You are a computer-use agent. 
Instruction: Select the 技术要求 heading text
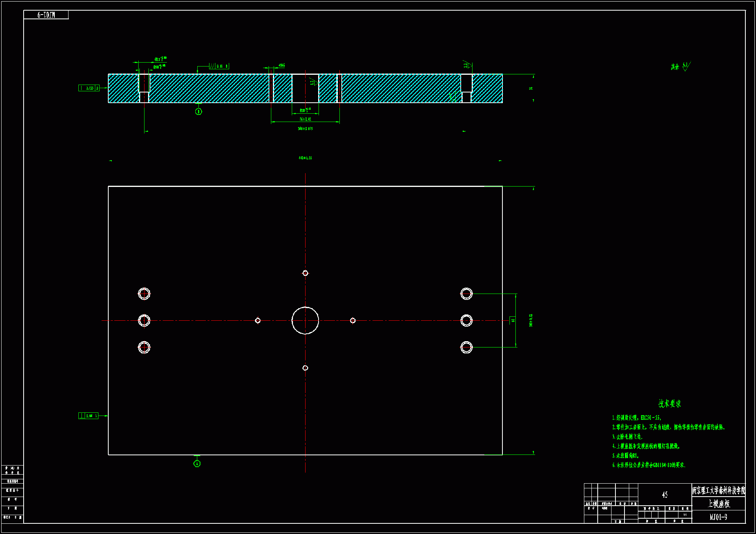pos(669,403)
